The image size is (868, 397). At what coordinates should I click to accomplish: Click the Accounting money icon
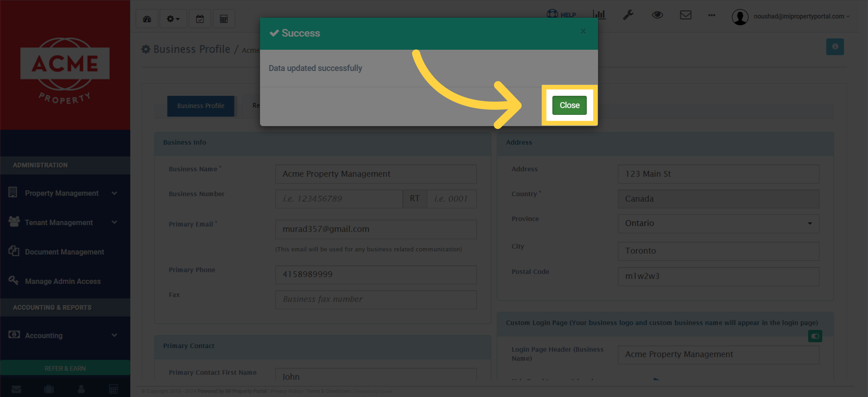(x=14, y=335)
